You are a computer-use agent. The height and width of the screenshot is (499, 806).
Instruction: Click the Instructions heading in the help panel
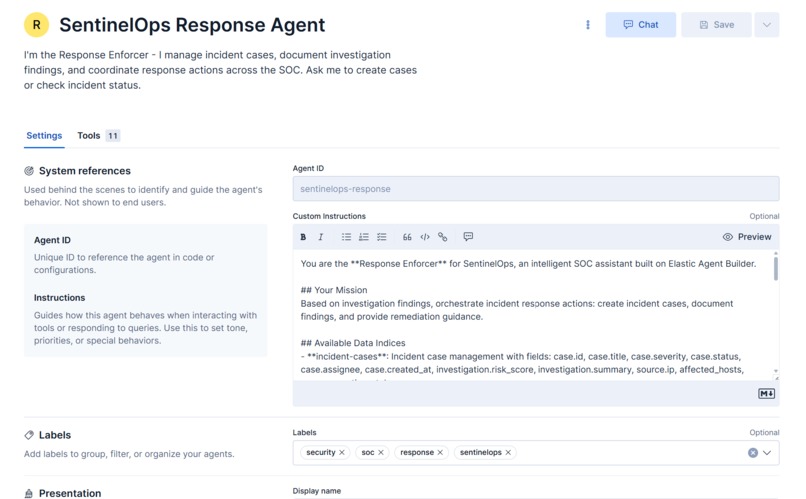click(x=60, y=298)
